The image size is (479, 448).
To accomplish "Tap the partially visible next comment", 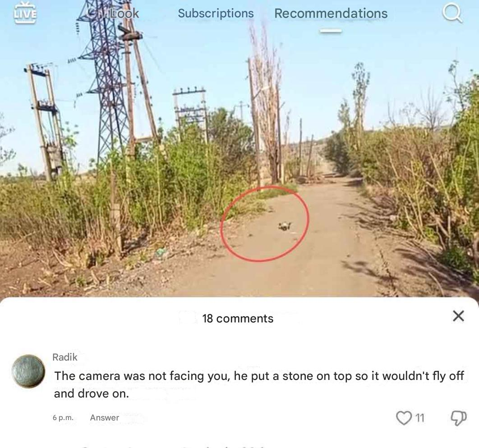I will tap(171, 446).
